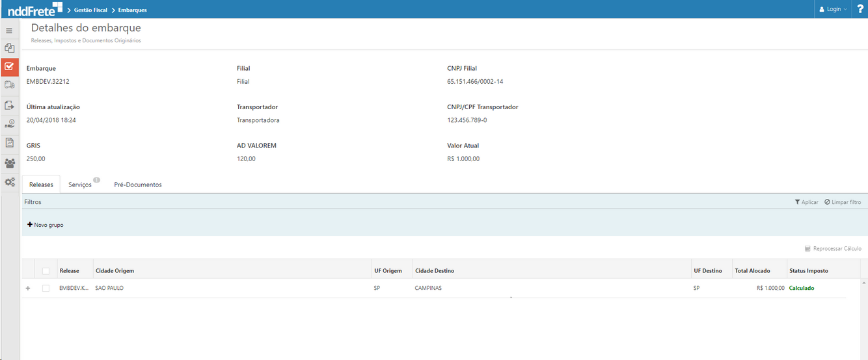Screen dimensions: 868x360
Task: Open the Login dropdown menu
Action: tap(833, 9)
